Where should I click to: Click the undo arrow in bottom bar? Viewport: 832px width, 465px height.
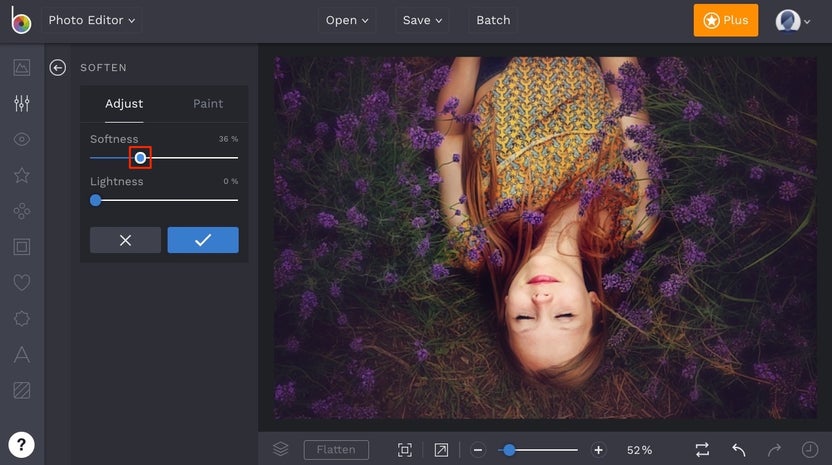738,450
